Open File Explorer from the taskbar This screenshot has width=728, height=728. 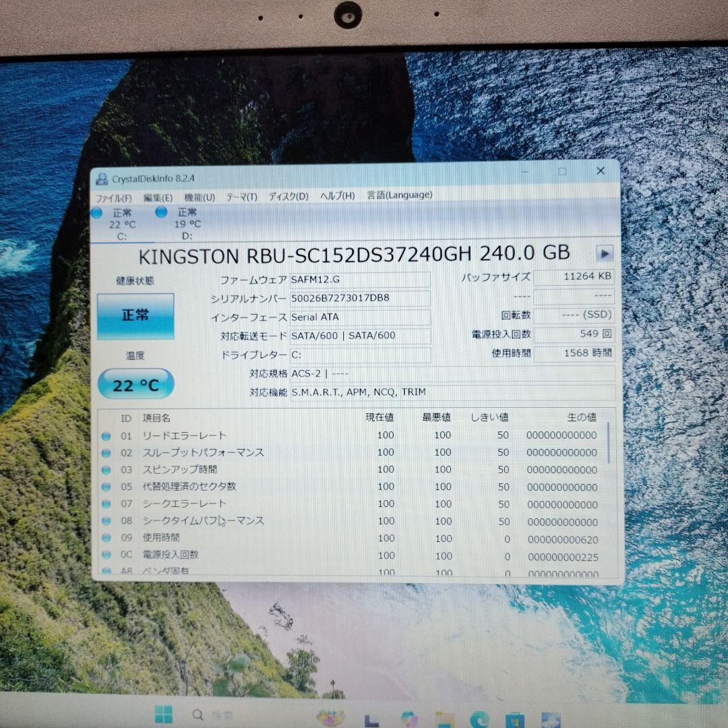point(444,720)
